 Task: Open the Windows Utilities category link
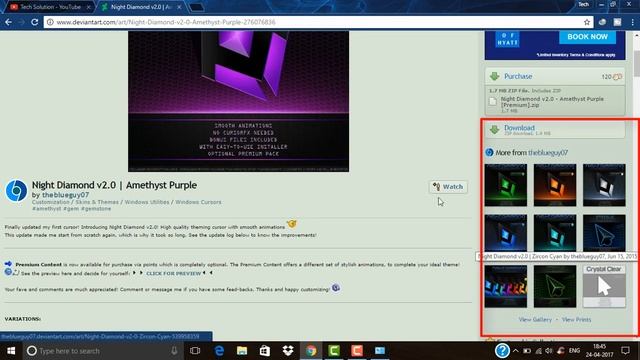[x=147, y=202]
